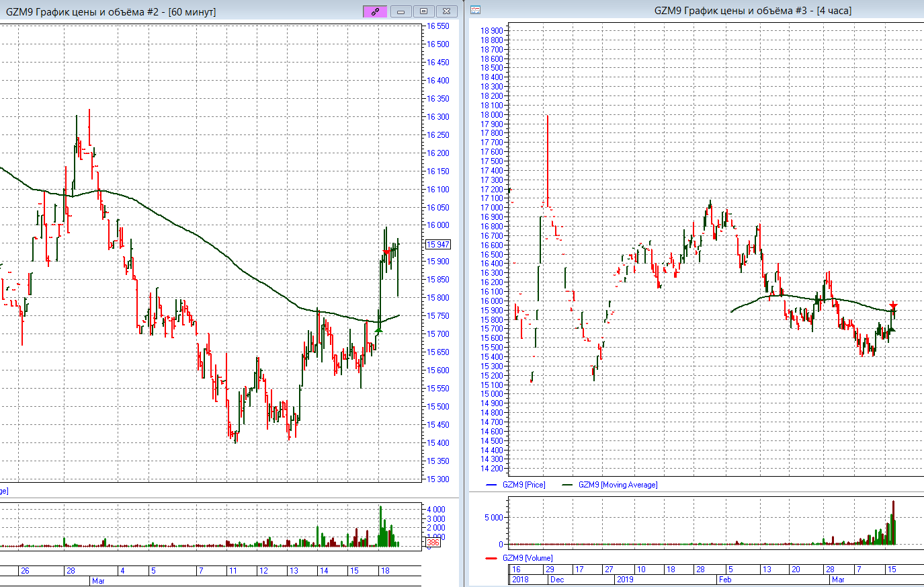Select the GZM9 [Price] legend entry
The height and width of the screenshot is (587, 924).
(523, 485)
